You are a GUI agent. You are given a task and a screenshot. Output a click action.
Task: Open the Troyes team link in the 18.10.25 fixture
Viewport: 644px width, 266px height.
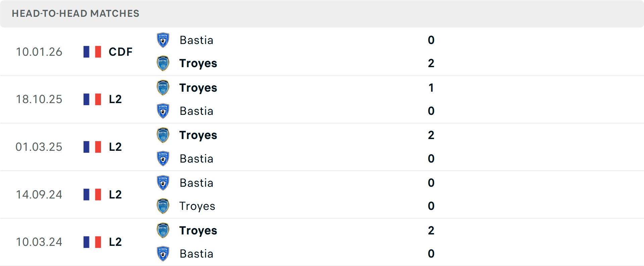(x=198, y=88)
